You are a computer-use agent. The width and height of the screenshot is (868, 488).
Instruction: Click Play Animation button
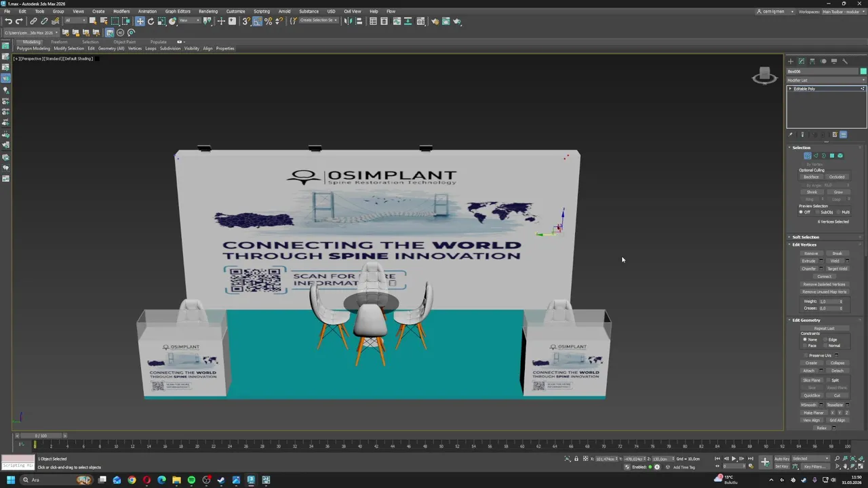tap(733, 459)
